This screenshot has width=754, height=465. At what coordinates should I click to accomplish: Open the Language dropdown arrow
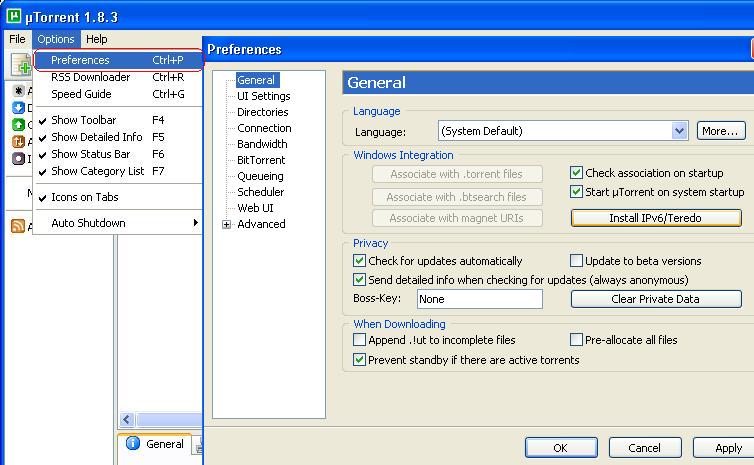tap(679, 131)
